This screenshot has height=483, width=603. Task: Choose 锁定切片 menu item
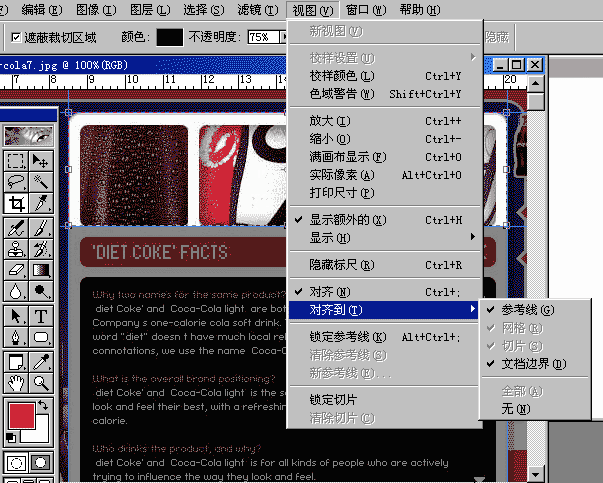pyautogui.click(x=385, y=400)
